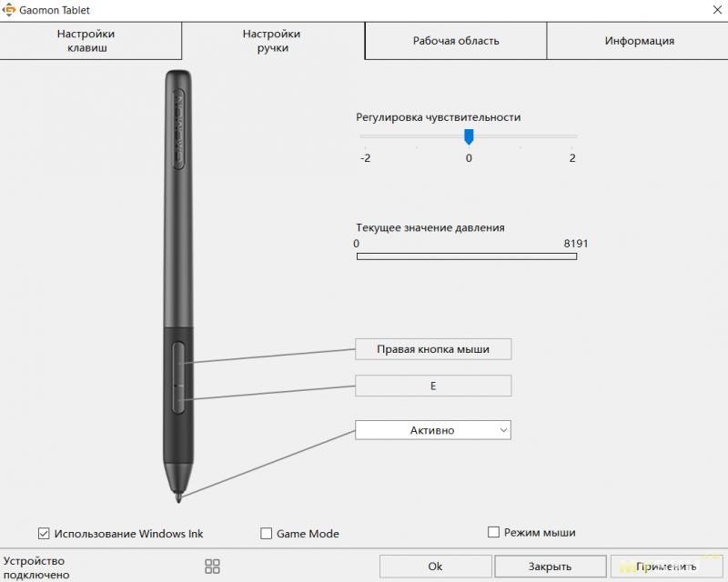The image size is (728, 582).
Task: Click the Устройство подключено status text
Action: tap(36, 567)
